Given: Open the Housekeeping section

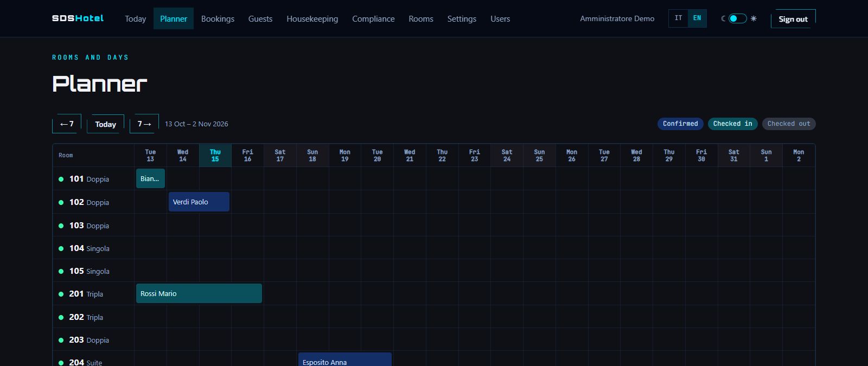Looking at the screenshot, I should pyautogui.click(x=312, y=18).
